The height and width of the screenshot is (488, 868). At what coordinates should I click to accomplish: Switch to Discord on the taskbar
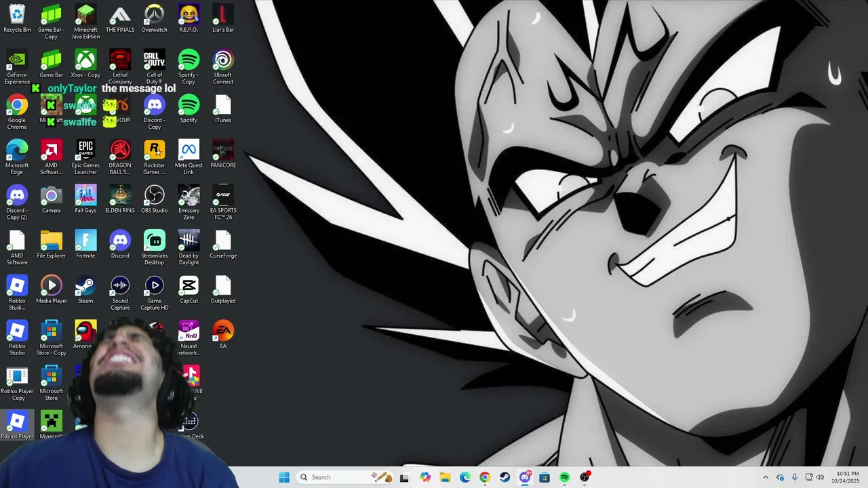525,477
